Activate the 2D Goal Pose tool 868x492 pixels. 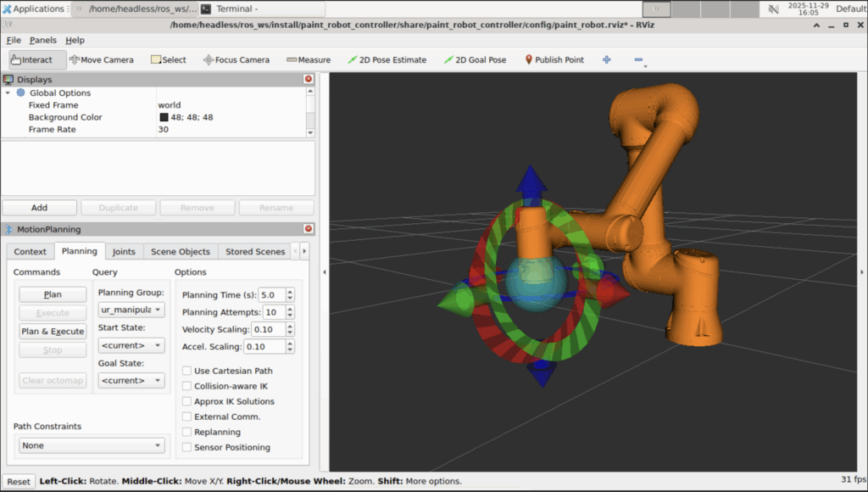click(x=475, y=59)
